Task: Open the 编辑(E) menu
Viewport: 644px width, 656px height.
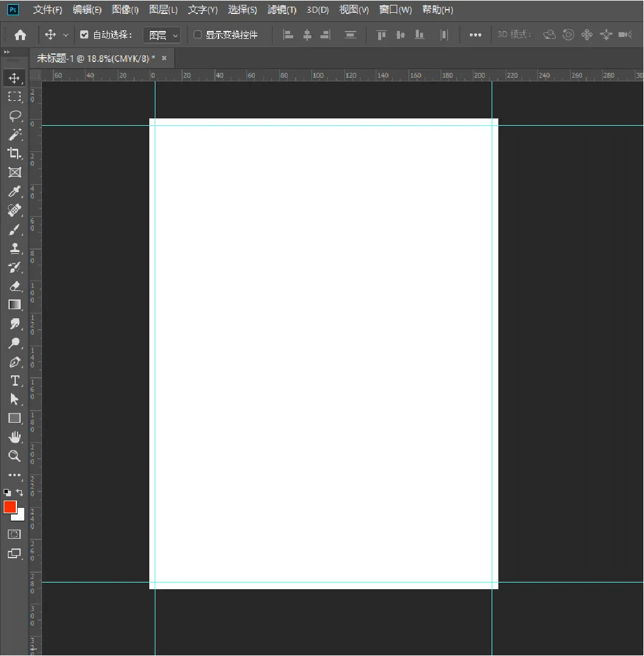Action: 87,10
